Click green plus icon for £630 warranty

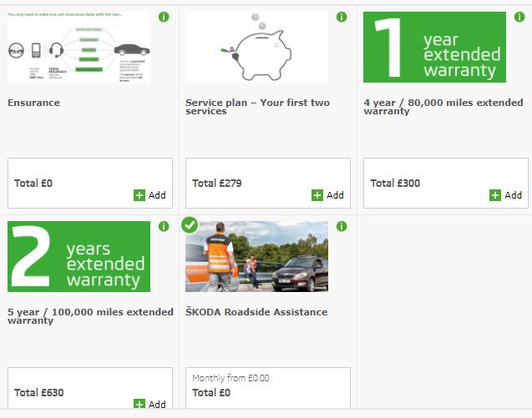[x=139, y=404]
